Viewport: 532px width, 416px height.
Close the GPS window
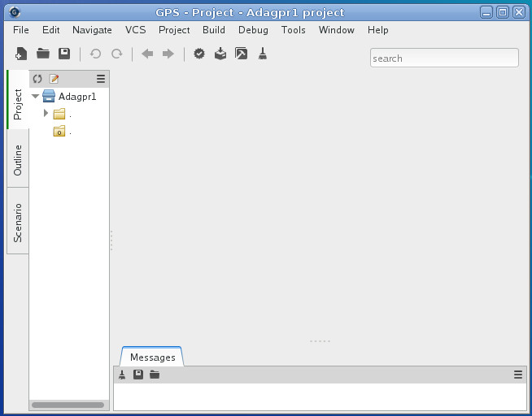[519, 12]
